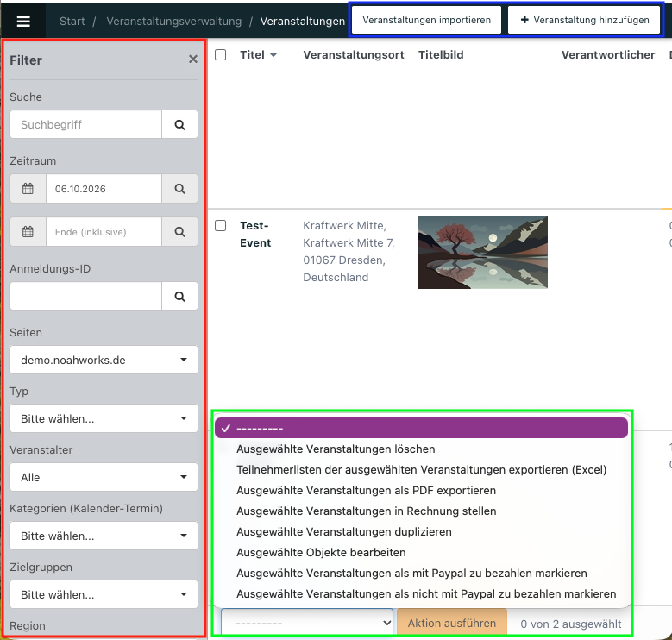Toggle the select-all checkbox in table header
This screenshot has height=640, width=672.
[220, 54]
